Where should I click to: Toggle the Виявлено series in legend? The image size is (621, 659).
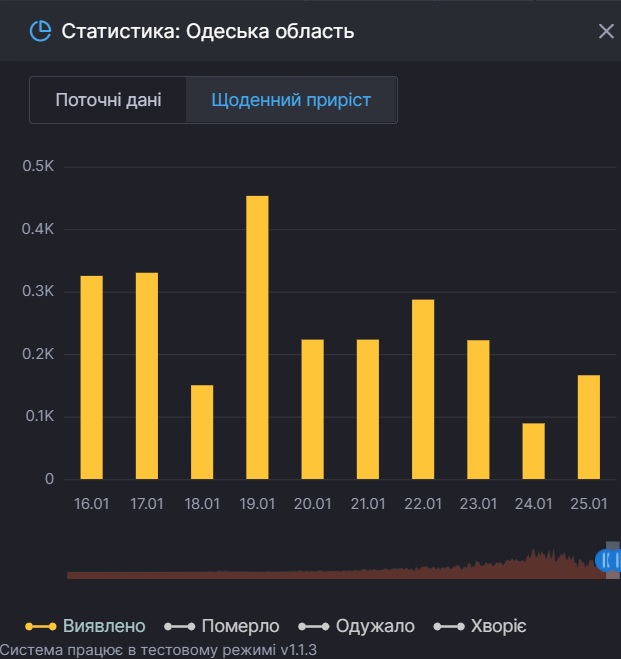click(86, 626)
